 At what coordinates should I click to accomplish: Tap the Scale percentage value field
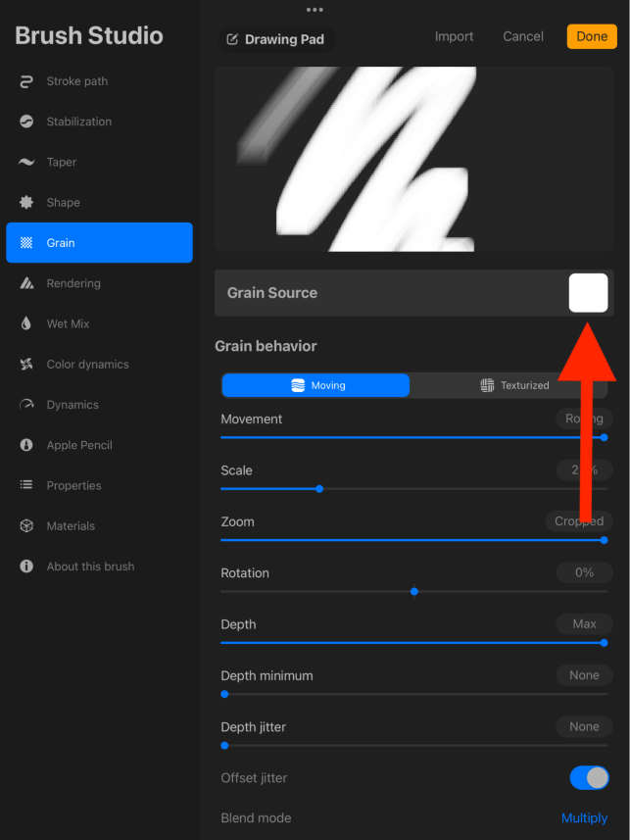click(584, 469)
